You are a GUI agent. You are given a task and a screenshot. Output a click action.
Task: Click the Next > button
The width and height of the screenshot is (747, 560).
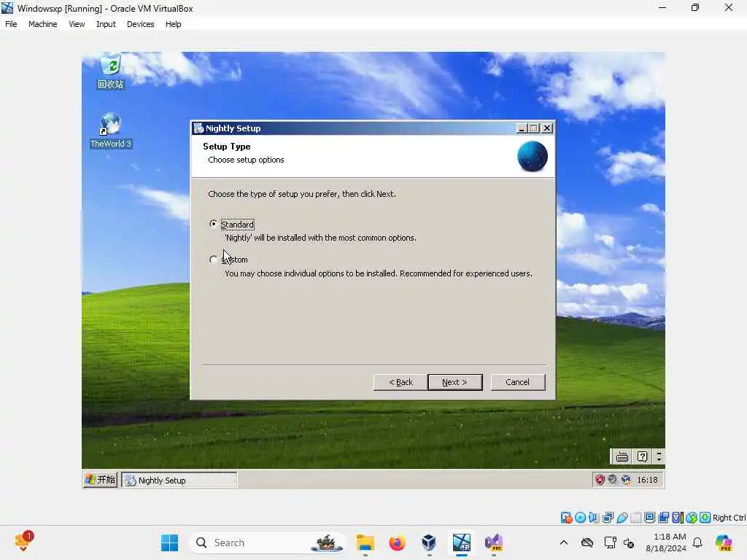pos(455,382)
